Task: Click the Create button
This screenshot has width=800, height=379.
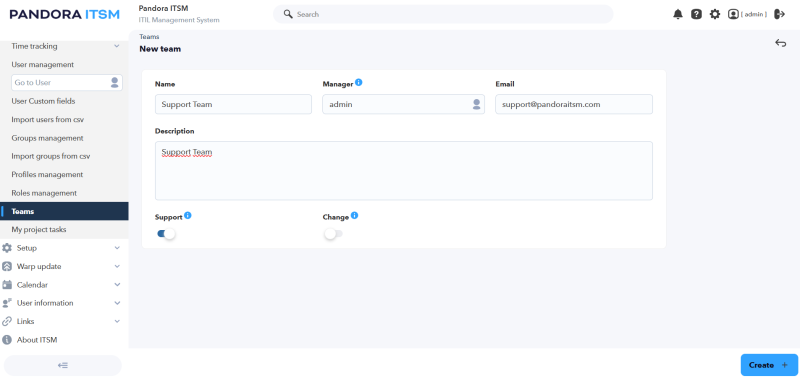Action: point(769,365)
